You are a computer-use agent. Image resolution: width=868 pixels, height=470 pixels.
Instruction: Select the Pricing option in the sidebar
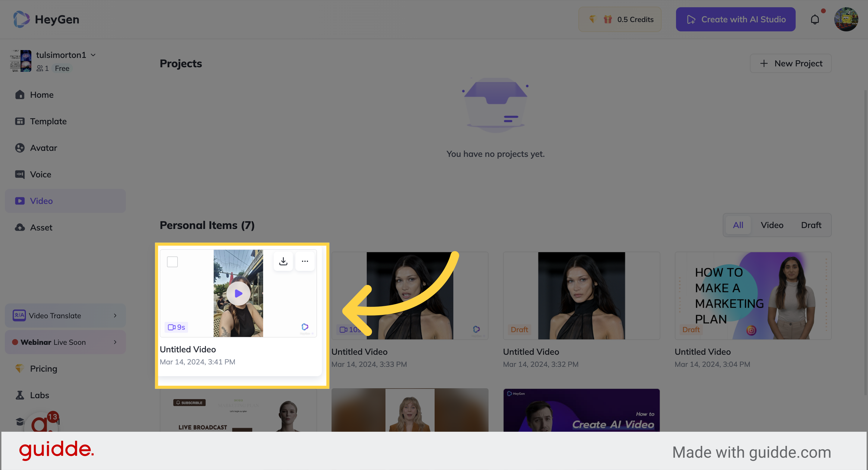43,369
